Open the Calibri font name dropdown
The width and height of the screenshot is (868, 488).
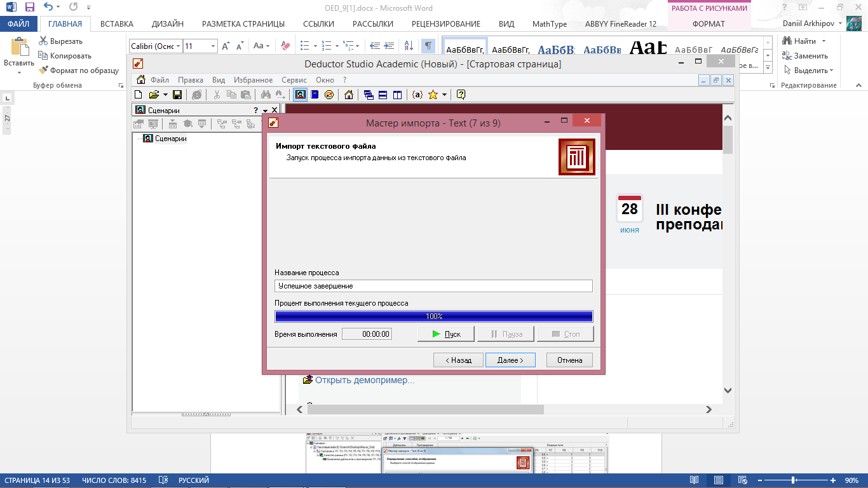[179, 46]
